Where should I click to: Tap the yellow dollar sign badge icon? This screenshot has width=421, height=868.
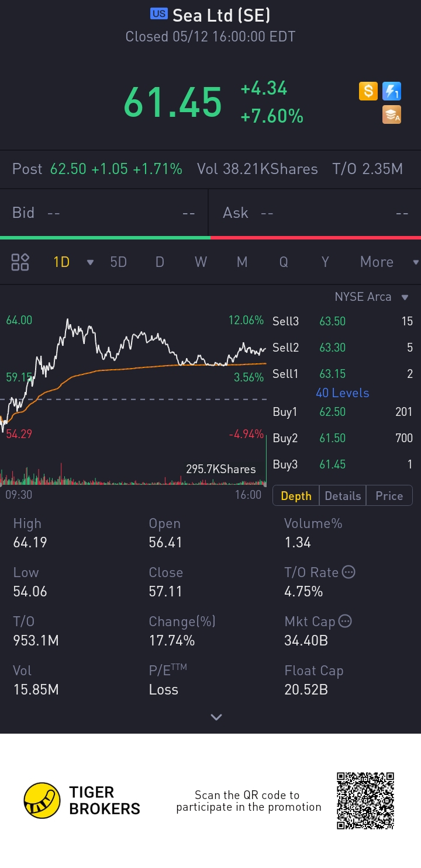[368, 91]
